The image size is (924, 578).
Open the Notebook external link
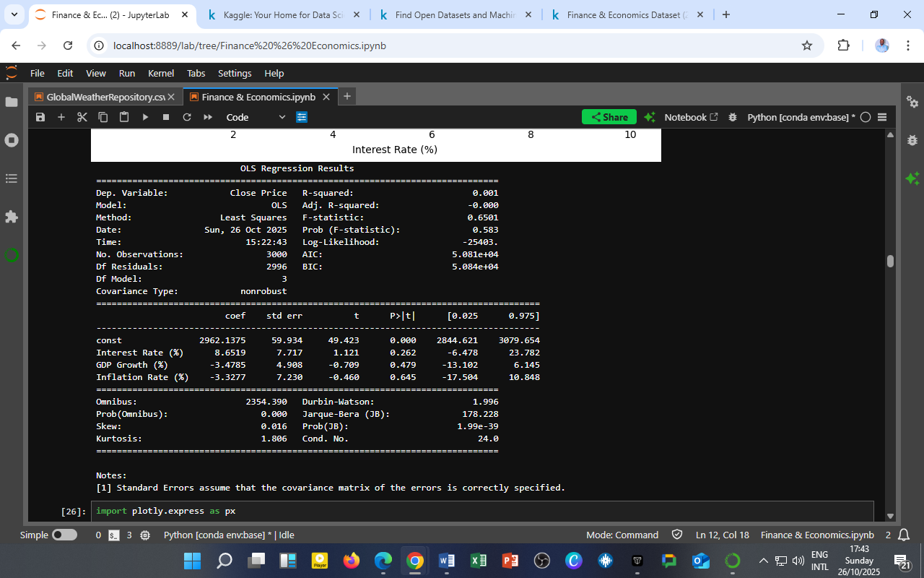click(691, 116)
